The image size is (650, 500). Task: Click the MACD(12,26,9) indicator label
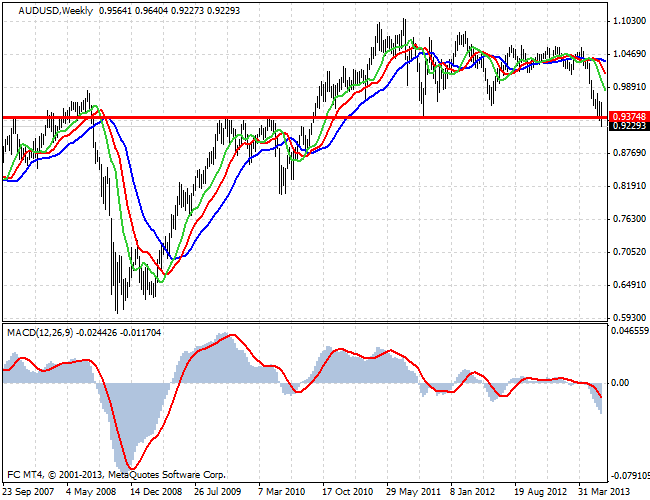click(x=40, y=333)
